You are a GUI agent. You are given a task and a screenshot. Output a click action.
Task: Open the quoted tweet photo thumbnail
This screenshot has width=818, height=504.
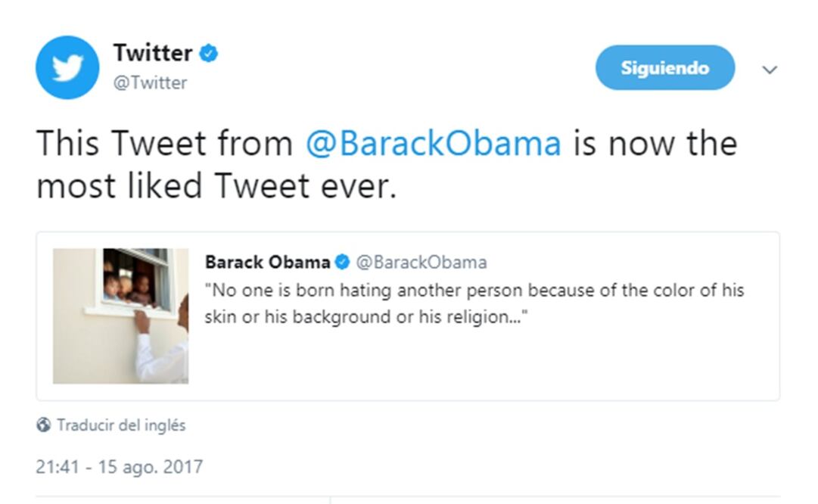(121, 316)
